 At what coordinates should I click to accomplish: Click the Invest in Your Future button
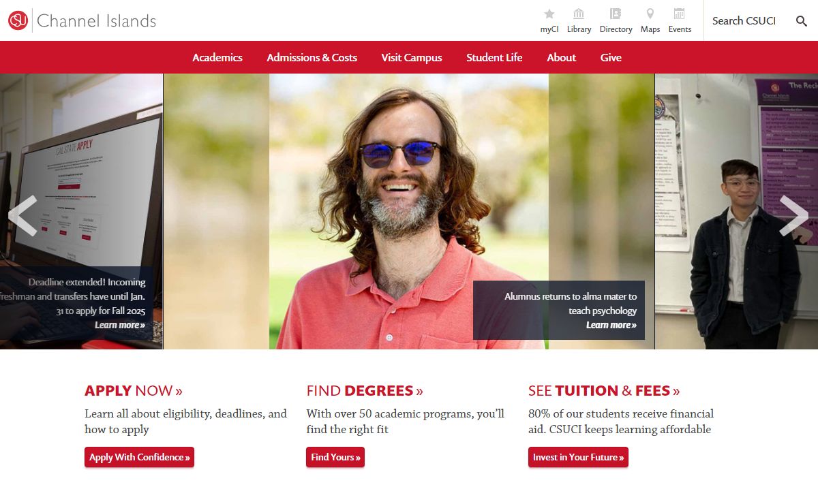tap(578, 457)
